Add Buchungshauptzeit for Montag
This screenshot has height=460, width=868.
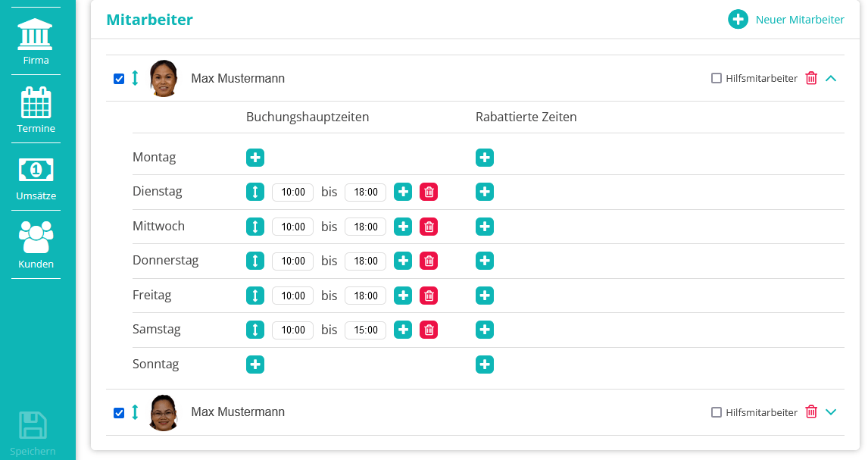click(255, 158)
